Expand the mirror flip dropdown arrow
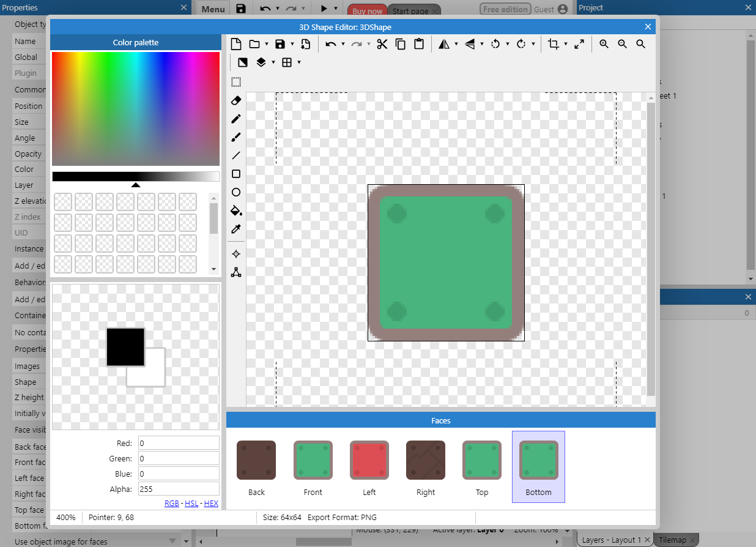Viewport: 756px width, 547px height. 456,44
